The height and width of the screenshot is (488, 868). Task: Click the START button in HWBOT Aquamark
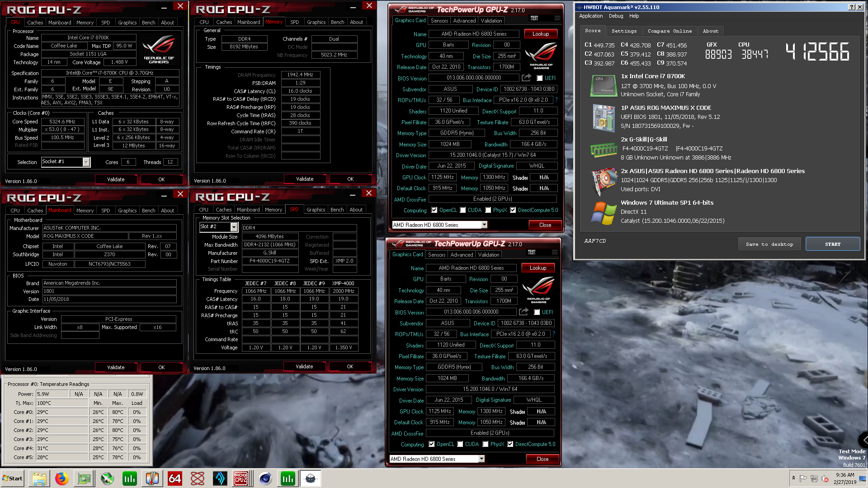833,244
